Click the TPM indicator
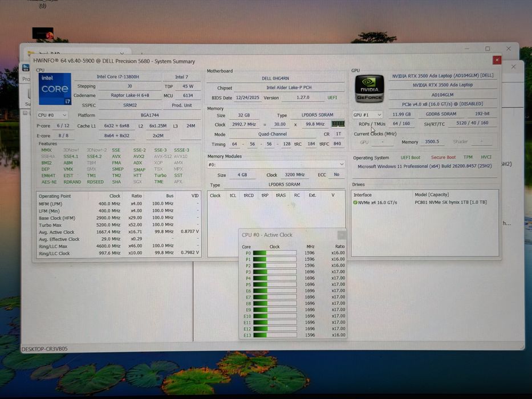Viewport: 532px width, 399px height. coord(468,157)
